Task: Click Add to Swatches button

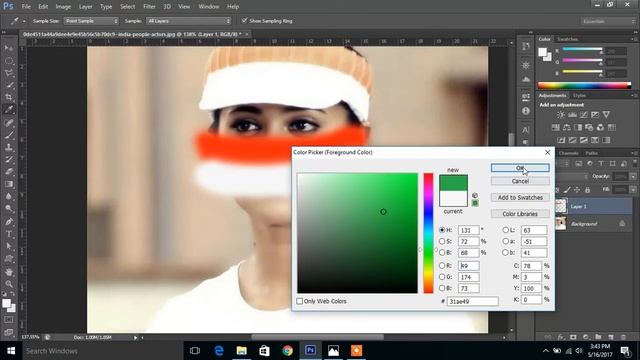Action: tap(520, 197)
